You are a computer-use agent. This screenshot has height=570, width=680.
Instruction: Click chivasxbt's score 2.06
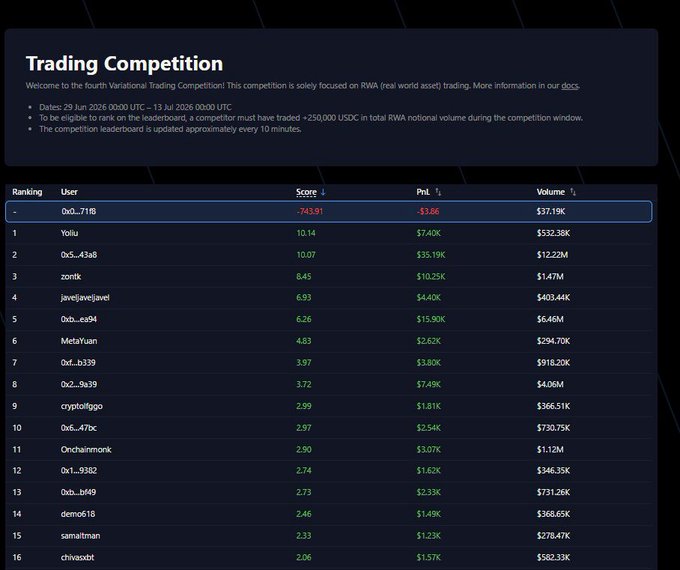point(304,557)
